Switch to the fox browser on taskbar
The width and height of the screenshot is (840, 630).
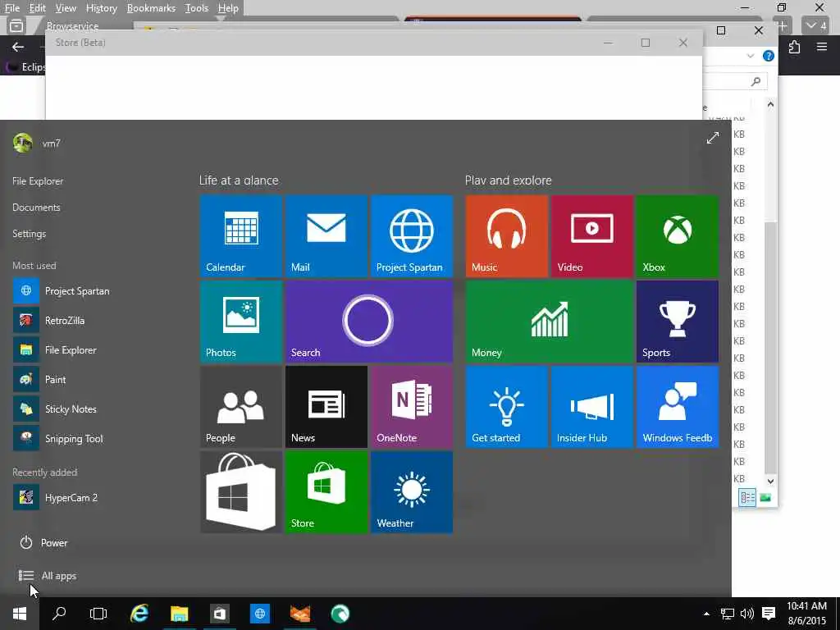(300, 614)
